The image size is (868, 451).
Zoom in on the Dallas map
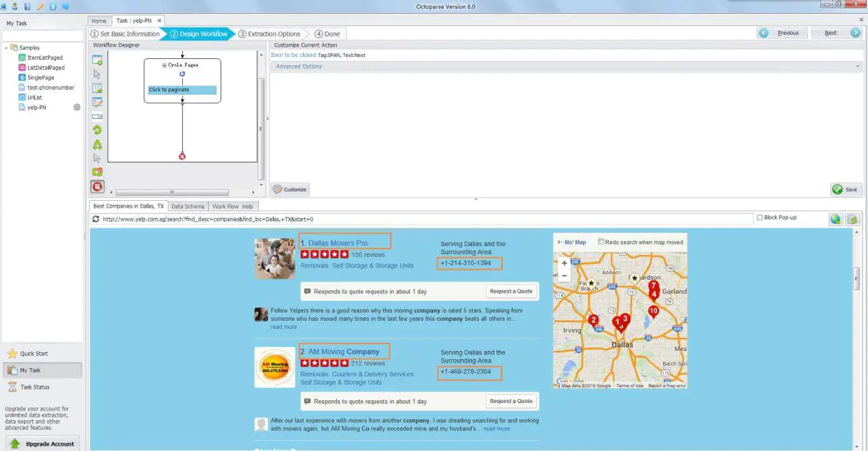564,263
